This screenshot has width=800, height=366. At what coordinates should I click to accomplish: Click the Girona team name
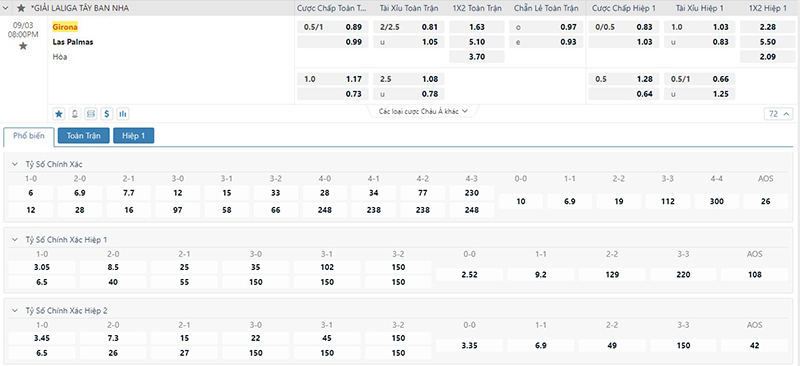(65, 27)
